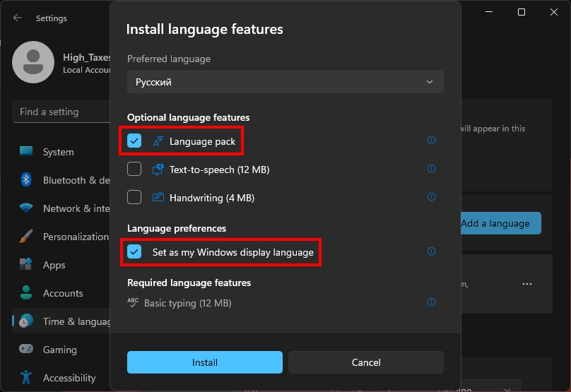Uncheck Set as my Windows display language
This screenshot has width=571, height=392.
pos(134,252)
